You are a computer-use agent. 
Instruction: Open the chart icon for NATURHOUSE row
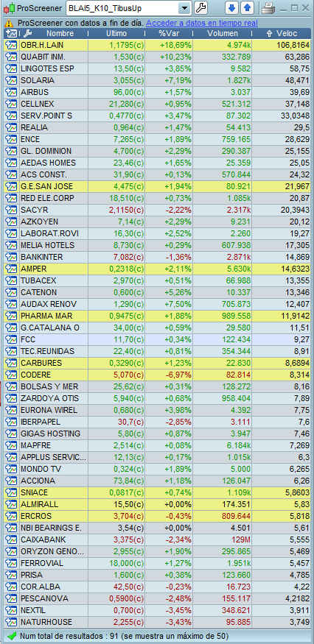pyautogui.click(x=11, y=622)
